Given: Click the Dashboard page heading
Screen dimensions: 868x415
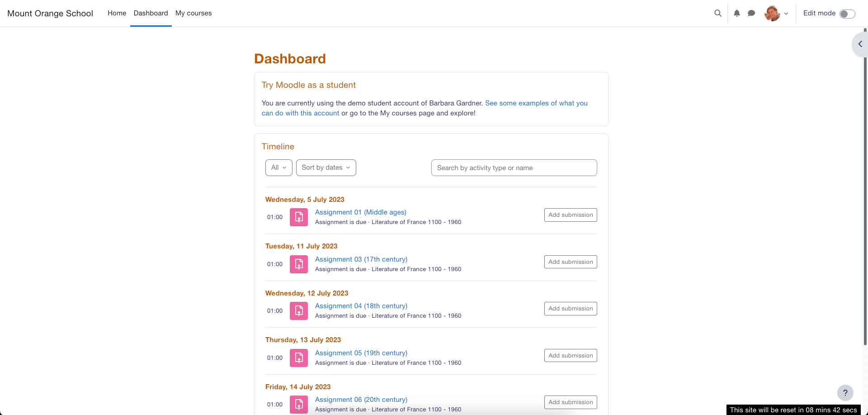Looking at the screenshot, I should tap(290, 59).
